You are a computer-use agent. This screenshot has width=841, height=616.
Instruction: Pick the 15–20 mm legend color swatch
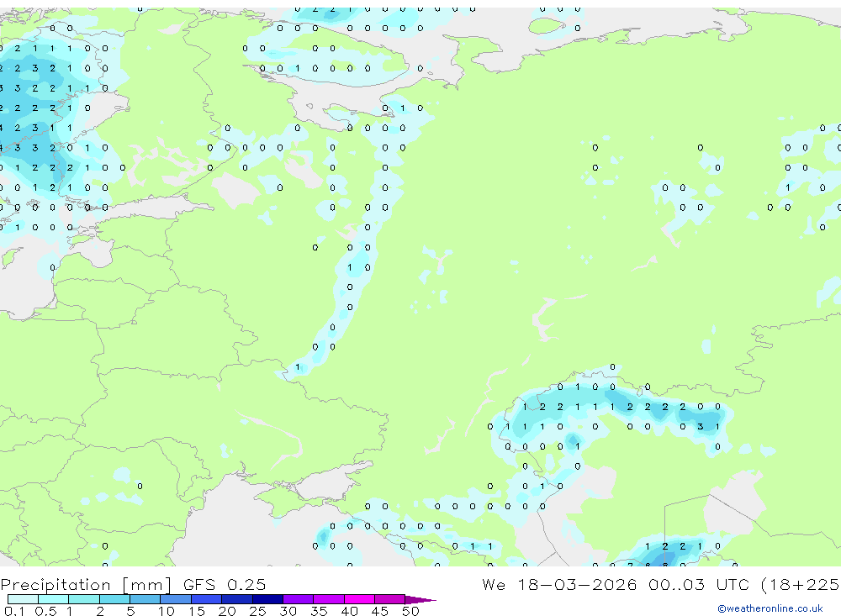click(x=207, y=599)
